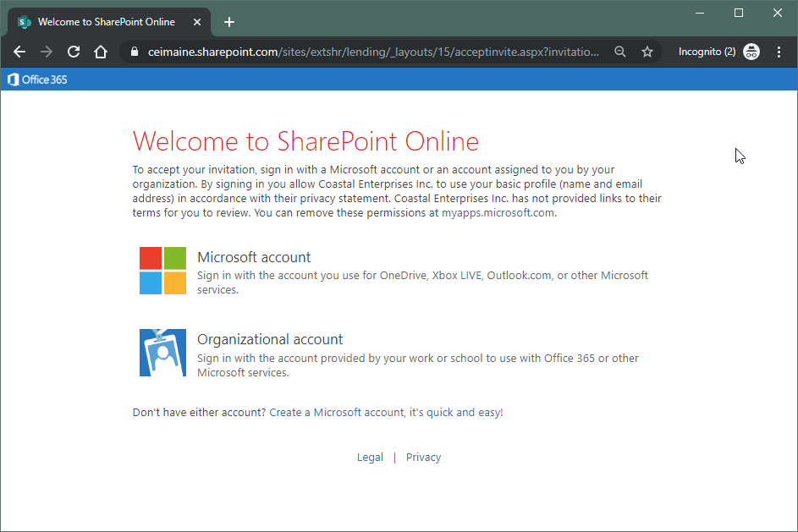
Task: Click the 'Sign in with the account you use for OneDrive' text
Action: [423, 282]
